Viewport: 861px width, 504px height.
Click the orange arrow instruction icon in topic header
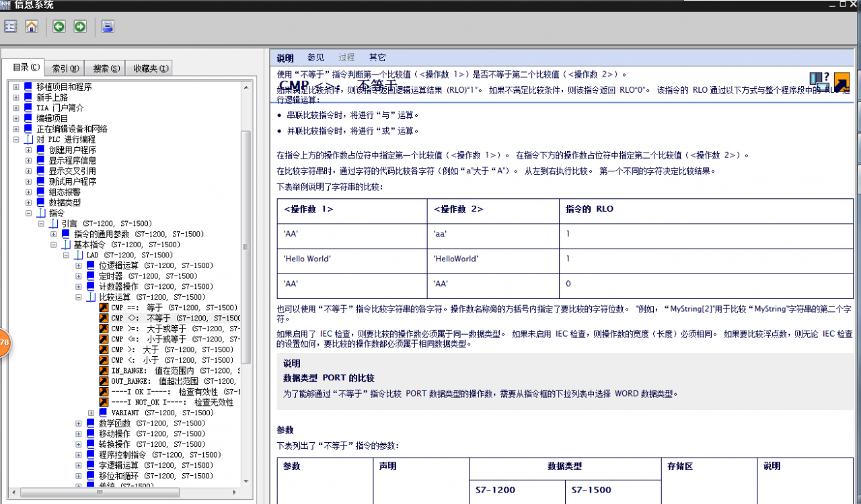(x=841, y=82)
